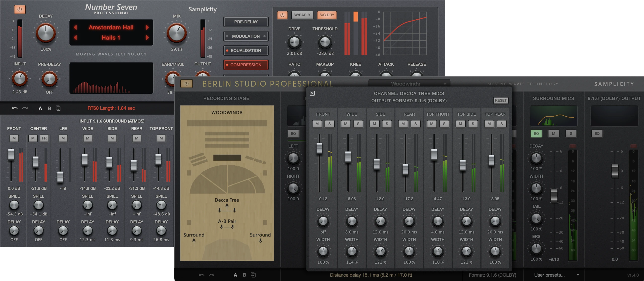Click Surround Mics EQ curve display
Image resolution: width=644 pixels, height=281 pixels.
click(x=553, y=116)
